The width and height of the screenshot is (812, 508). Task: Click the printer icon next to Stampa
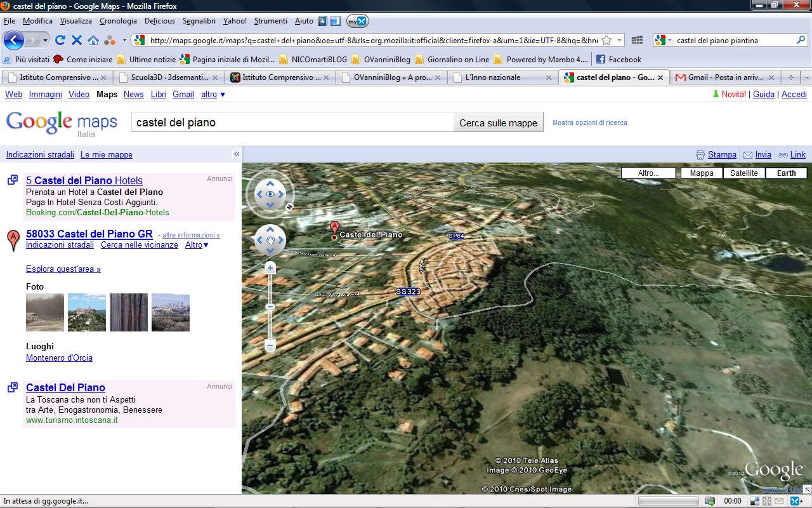click(x=700, y=155)
